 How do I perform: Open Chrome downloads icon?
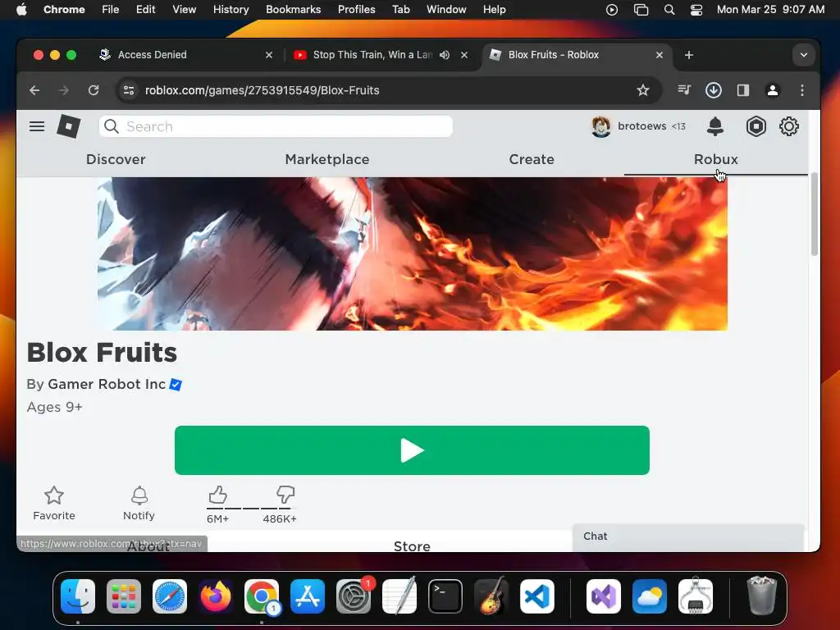point(714,90)
